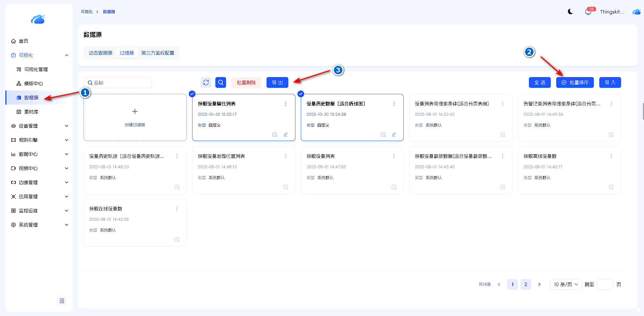The width and height of the screenshot is (644, 316).
Task: Switch to the 动态数据源 tab
Action: tap(101, 53)
